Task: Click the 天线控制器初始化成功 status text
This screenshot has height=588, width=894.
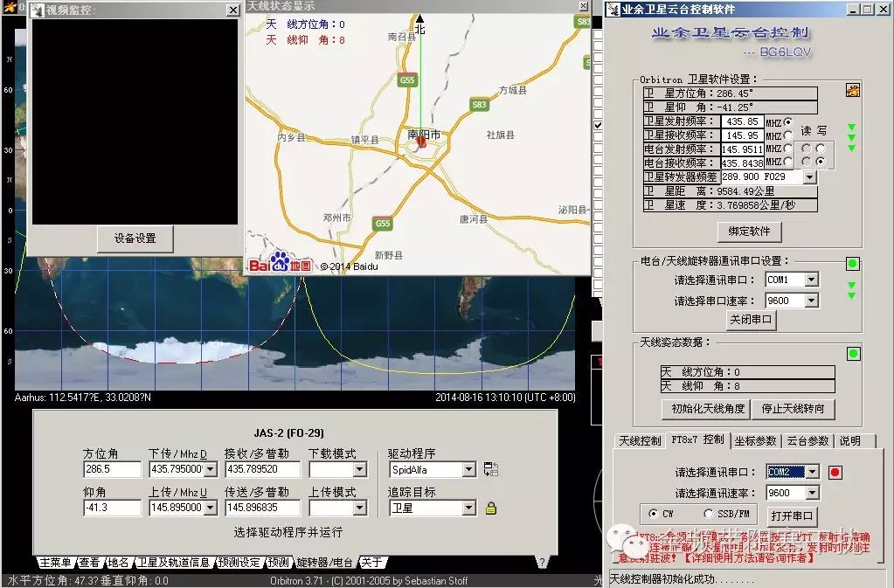Action: [682, 579]
